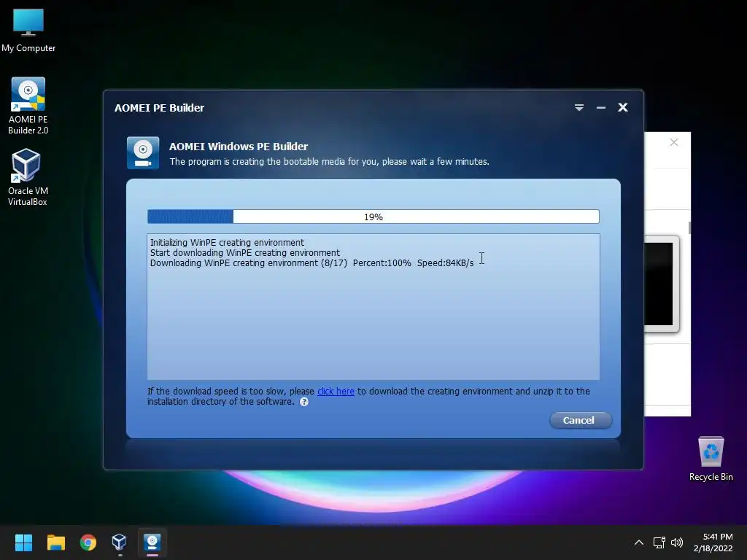Click the 'Start downloading WinPE creating environment' log line
Screen dimensions: 747x560
click(245, 253)
